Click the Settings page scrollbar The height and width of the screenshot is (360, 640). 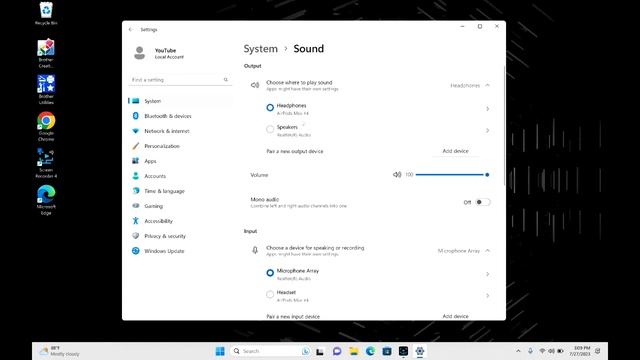click(x=504, y=127)
